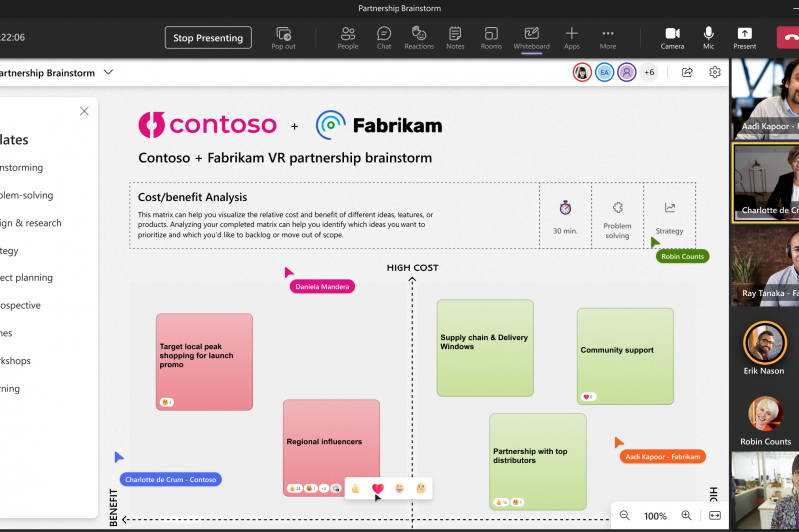
Task: Open whiteboard settings gear
Action: coord(715,72)
